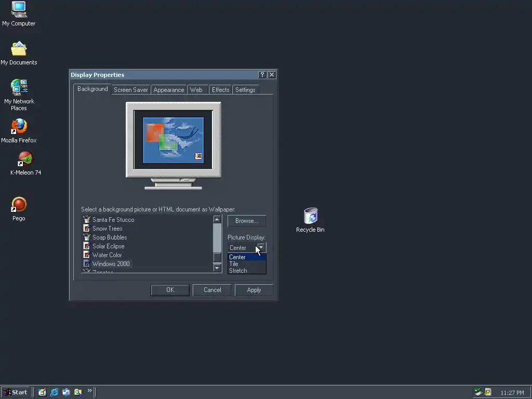Click the Safely Remove Hardware tray icon
This screenshot has height=399, width=532.
478,392
